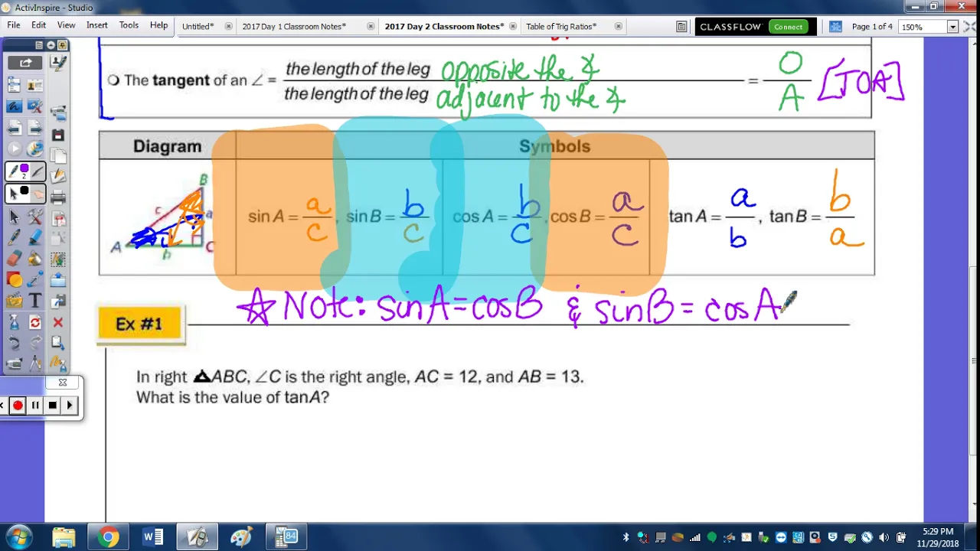The width and height of the screenshot is (980, 551).
Task: Open the Edit menu
Action: [38, 25]
